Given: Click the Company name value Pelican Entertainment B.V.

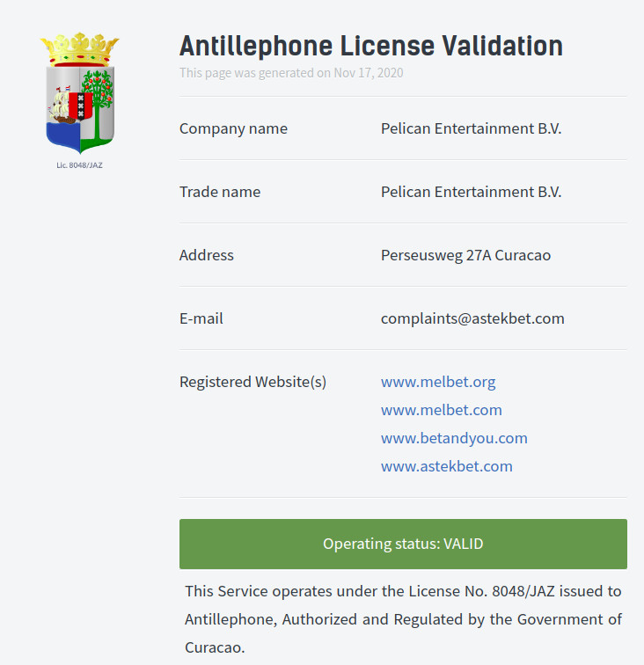Looking at the screenshot, I should pos(471,128).
